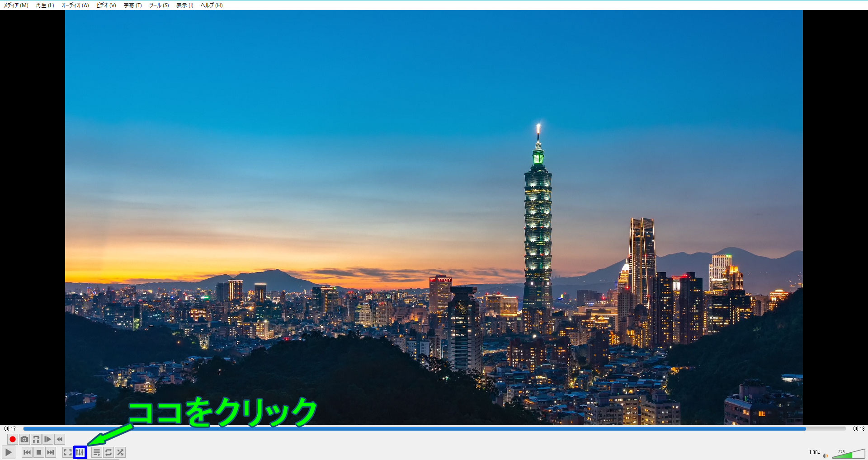Advance one frame with frame-by-frame button

click(x=48, y=439)
